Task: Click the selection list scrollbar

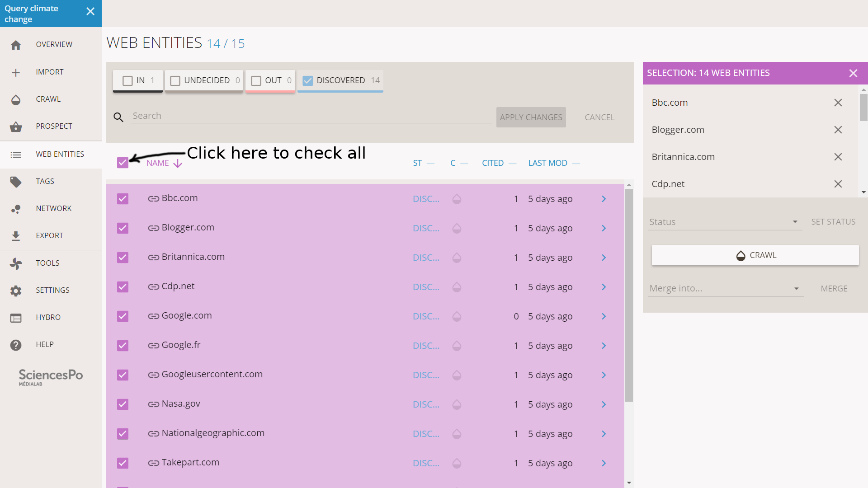Action: [863, 108]
